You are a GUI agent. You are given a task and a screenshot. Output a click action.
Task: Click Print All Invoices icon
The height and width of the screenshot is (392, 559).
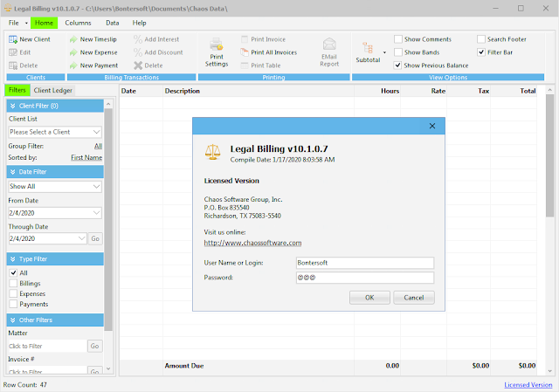pos(245,52)
